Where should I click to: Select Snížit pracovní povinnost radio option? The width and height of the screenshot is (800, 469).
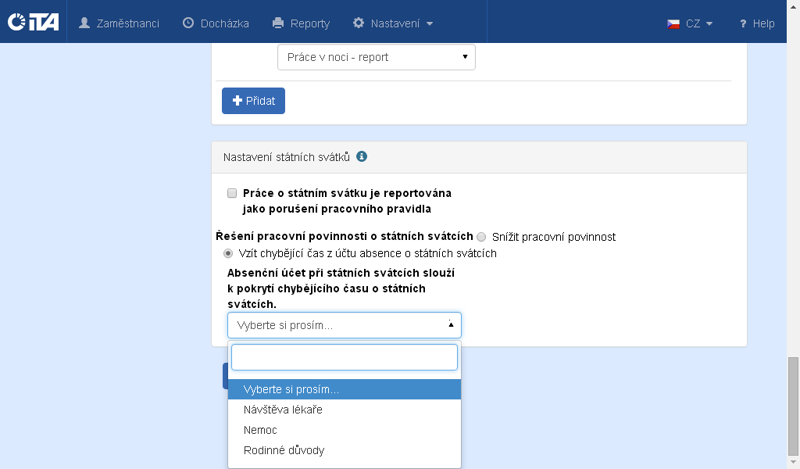[x=482, y=237]
